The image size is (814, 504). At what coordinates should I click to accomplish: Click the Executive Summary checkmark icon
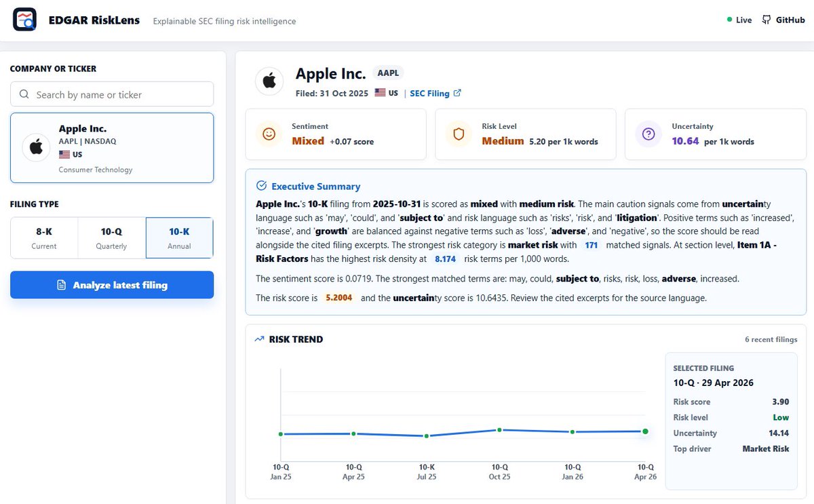tap(262, 186)
